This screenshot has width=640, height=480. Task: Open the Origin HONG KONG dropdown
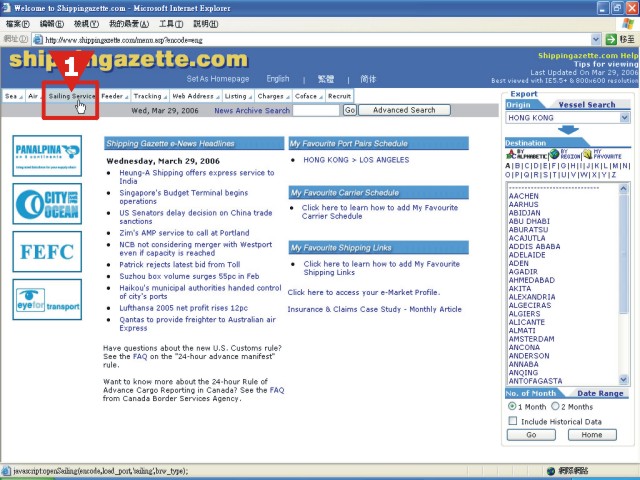click(x=624, y=118)
